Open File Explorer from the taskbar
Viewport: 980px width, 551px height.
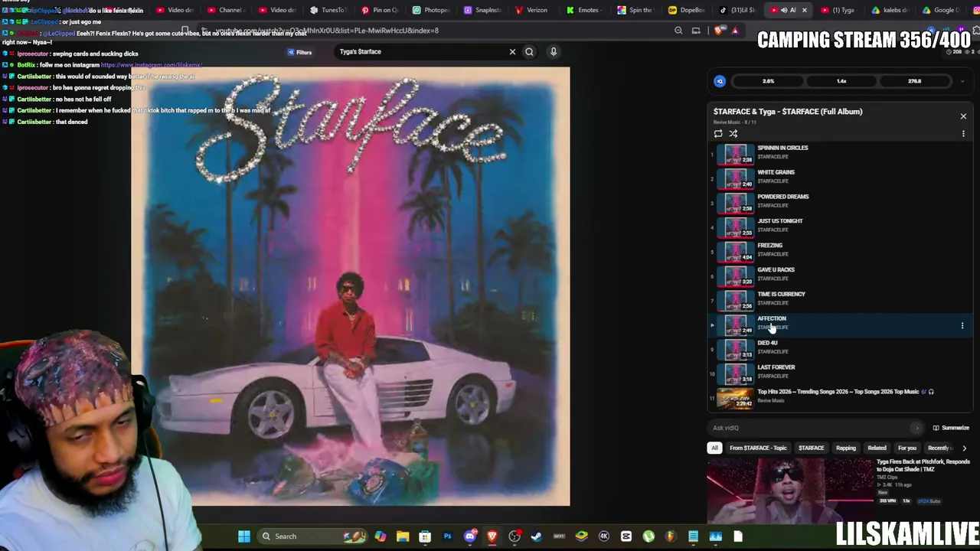(403, 536)
